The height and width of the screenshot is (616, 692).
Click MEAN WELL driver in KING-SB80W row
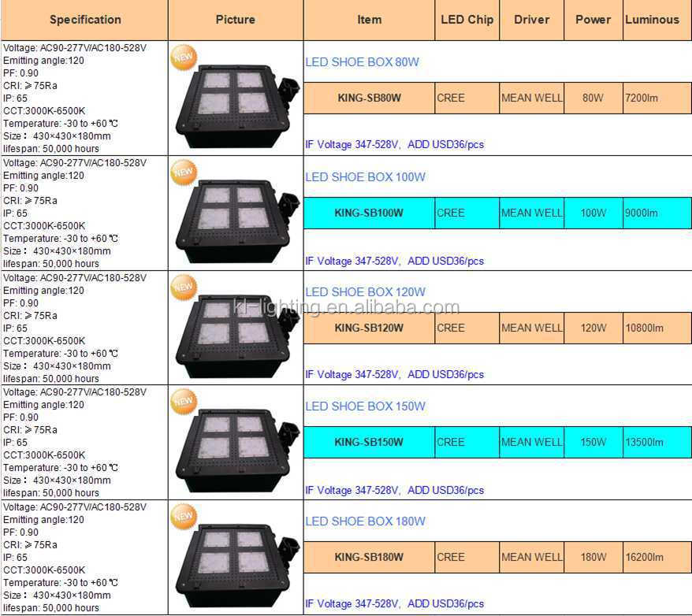pyautogui.click(x=532, y=98)
